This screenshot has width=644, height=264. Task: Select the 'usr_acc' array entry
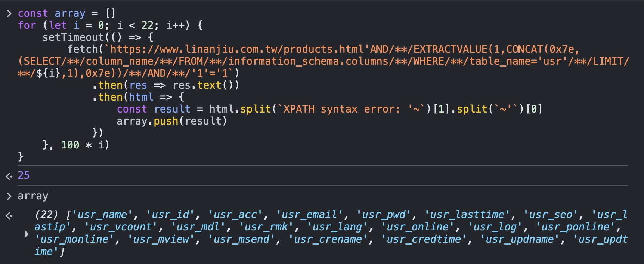235,215
